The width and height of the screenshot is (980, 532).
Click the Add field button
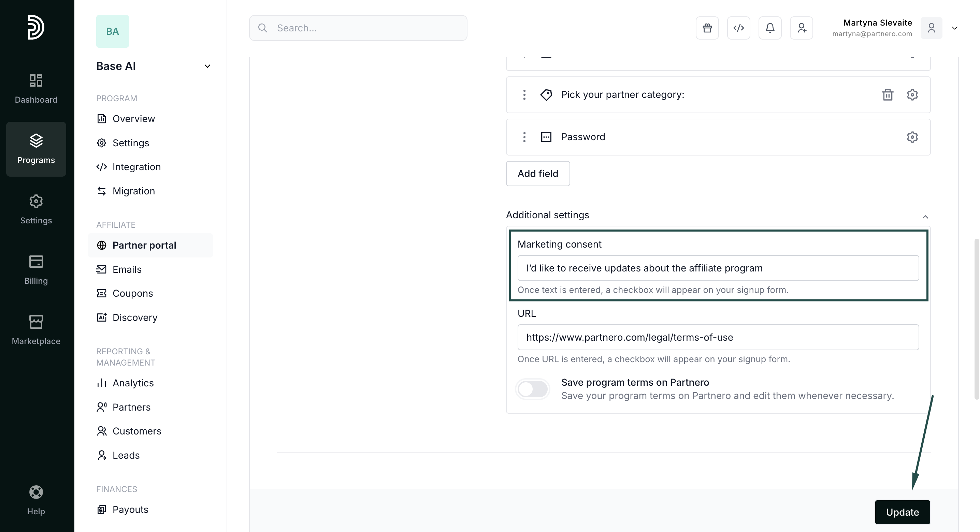537,173
